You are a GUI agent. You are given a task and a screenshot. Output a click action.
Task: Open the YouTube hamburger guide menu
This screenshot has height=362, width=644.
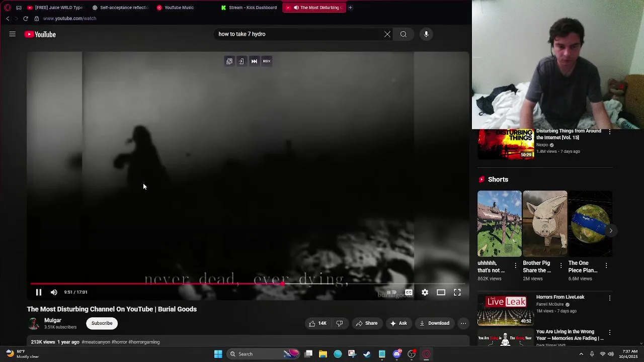point(13,34)
